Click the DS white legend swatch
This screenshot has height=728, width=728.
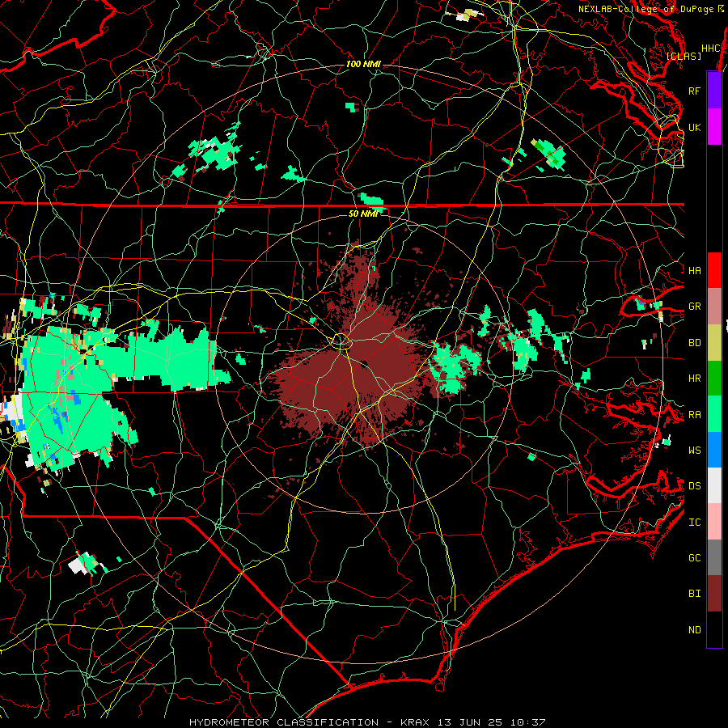(714, 485)
